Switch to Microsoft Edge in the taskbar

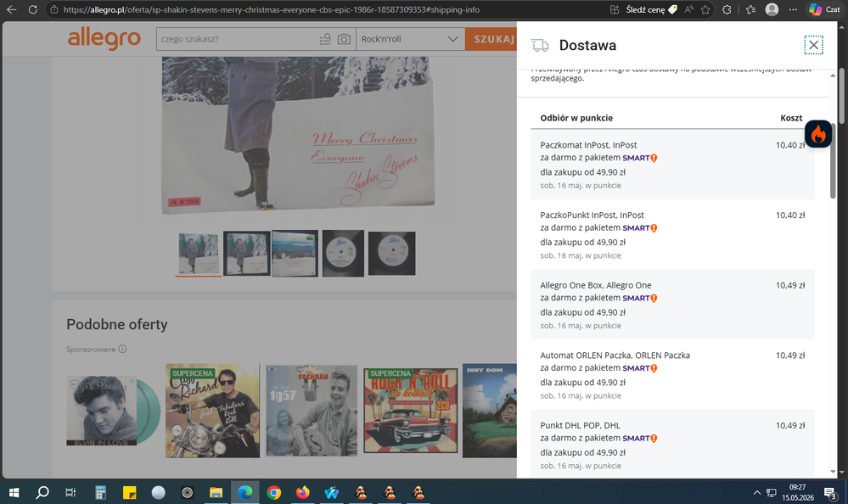[x=245, y=492]
